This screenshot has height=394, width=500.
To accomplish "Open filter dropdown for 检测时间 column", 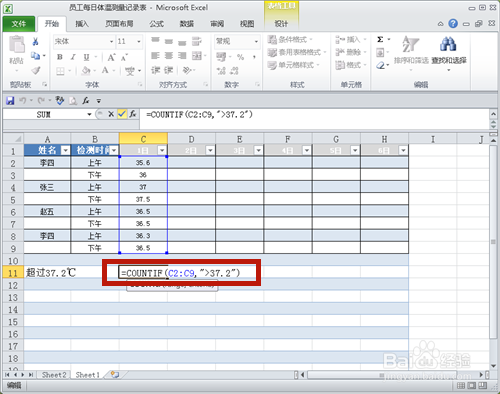I will point(114,150).
